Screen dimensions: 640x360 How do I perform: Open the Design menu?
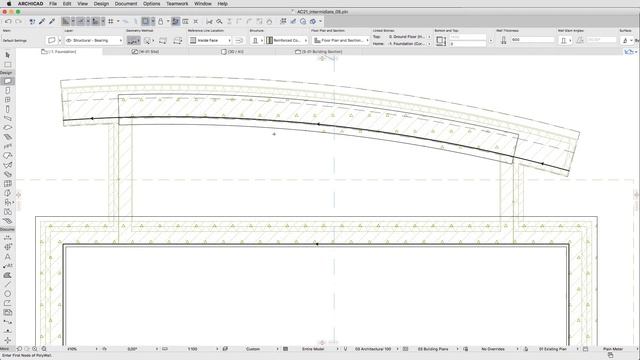point(101,4)
